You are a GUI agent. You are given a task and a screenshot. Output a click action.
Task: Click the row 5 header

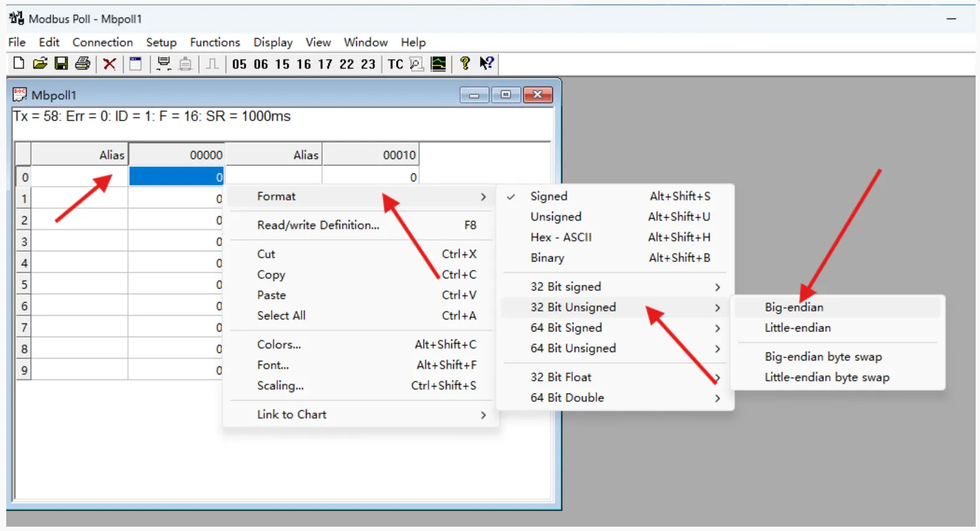(x=23, y=285)
